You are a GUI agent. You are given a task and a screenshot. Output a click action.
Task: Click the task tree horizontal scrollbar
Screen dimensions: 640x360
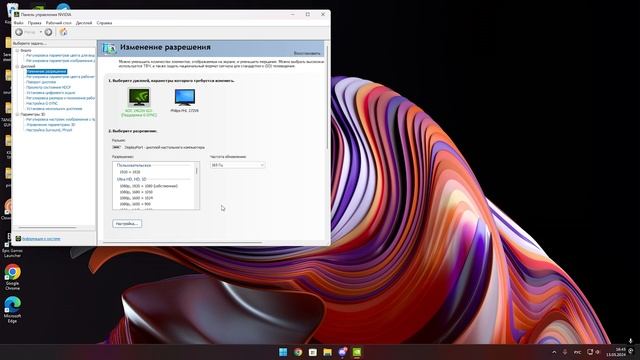click(x=47, y=227)
